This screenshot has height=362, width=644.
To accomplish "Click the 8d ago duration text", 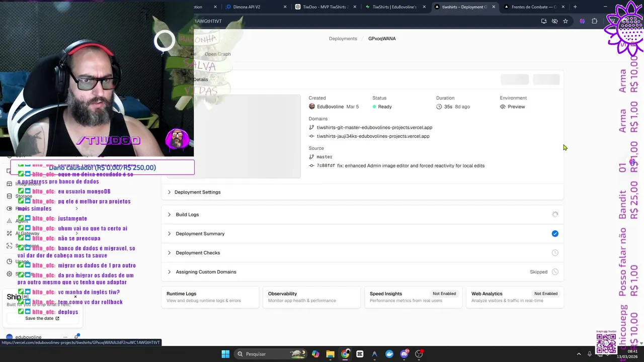I will (462, 107).
